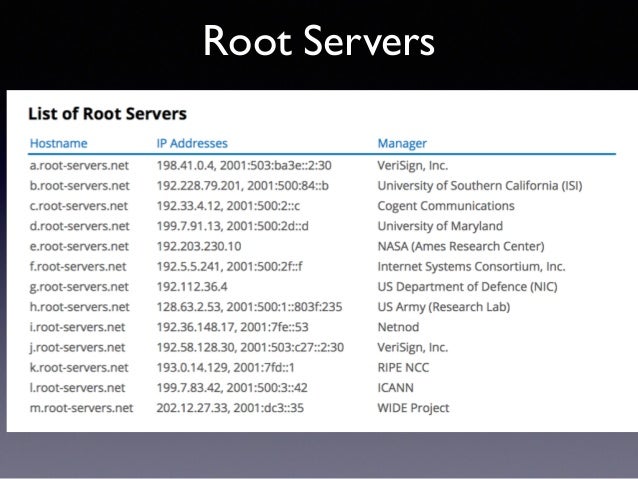Viewport: 638px width, 479px height.
Task: Select hostname e.root-servers.net
Action: tap(79, 246)
